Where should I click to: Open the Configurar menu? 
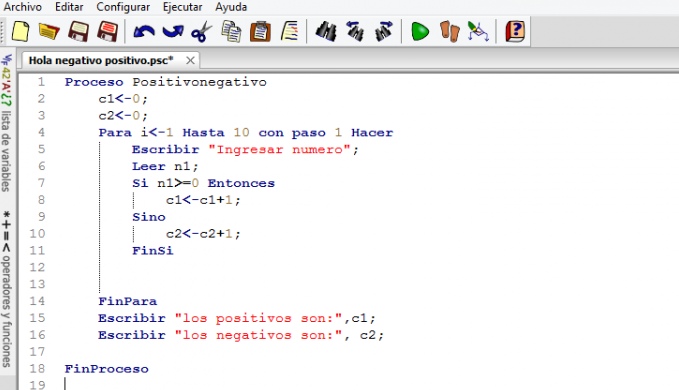point(123,7)
